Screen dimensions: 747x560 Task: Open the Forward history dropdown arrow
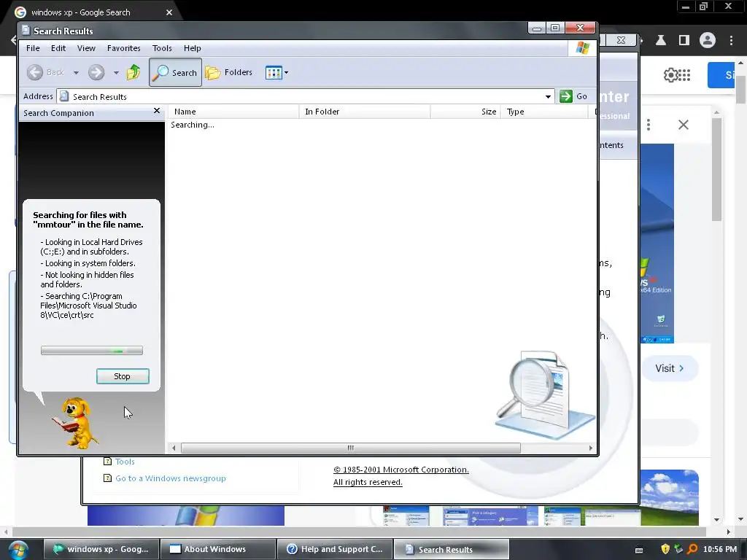pos(116,73)
